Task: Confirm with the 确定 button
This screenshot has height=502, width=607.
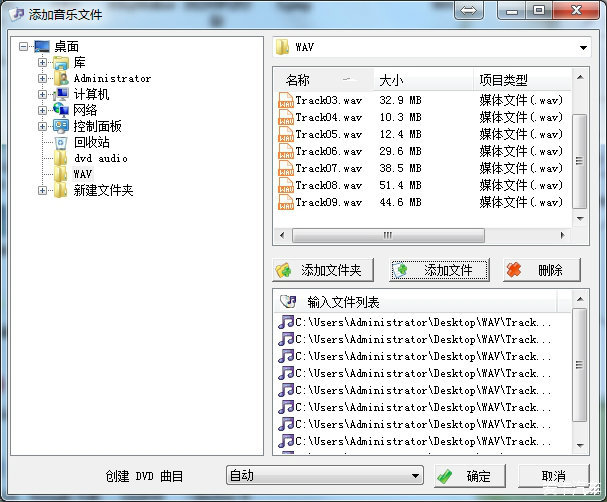Action: (x=470, y=476)
